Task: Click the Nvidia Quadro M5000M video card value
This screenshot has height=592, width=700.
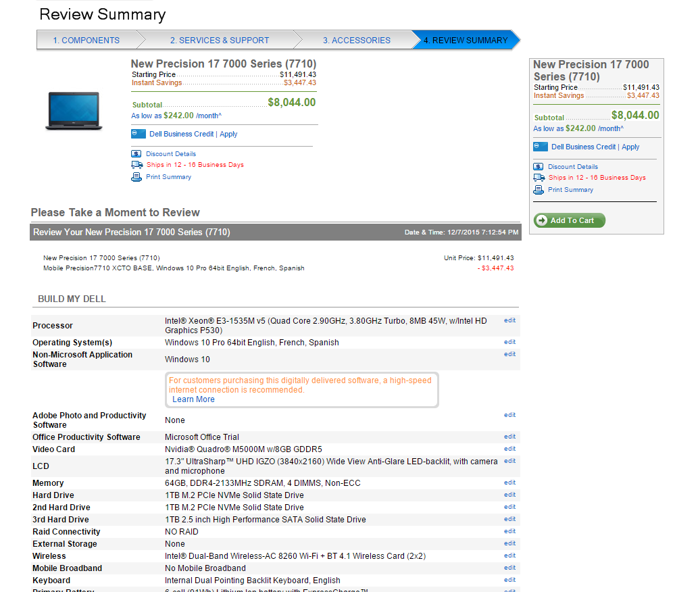Action: click(x=243, y=449)
